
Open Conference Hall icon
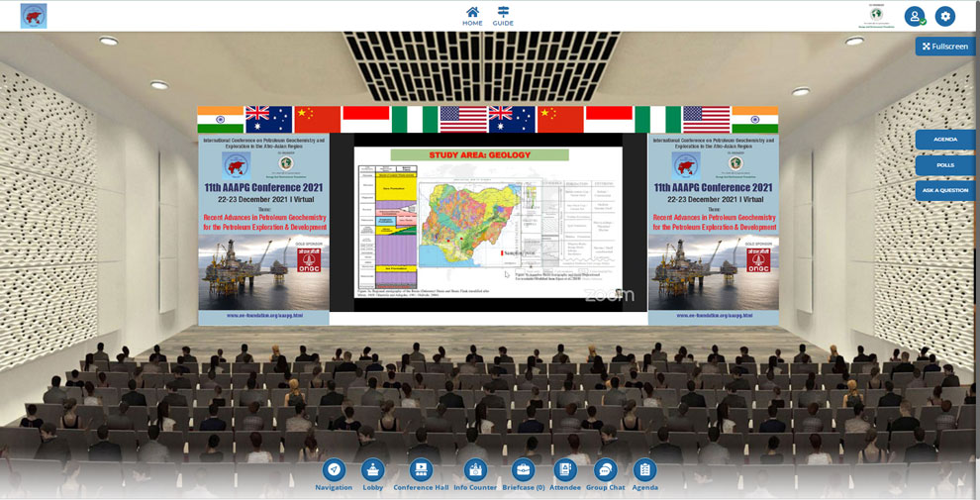421,475
